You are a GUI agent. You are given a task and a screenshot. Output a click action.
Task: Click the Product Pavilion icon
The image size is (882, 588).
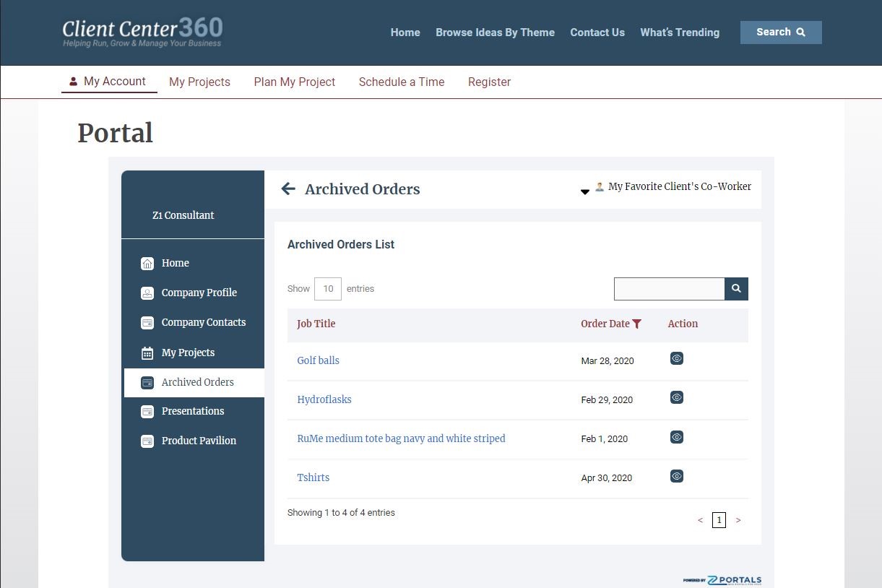click(147, 441)
